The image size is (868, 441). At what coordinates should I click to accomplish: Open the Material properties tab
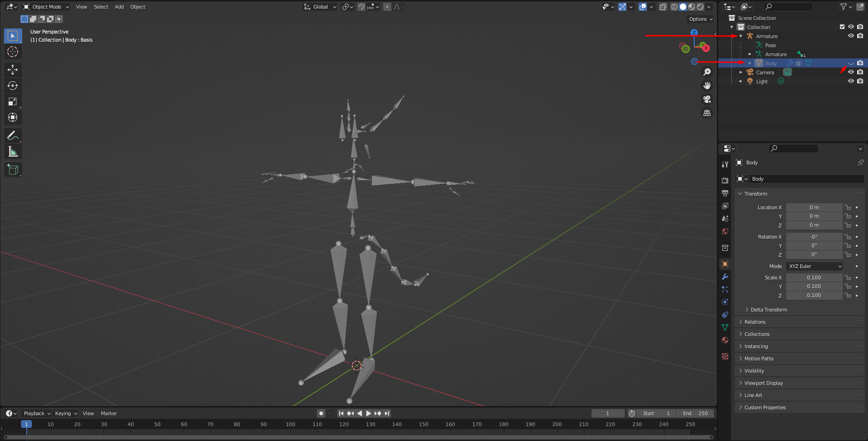click(x=725, y=340)
